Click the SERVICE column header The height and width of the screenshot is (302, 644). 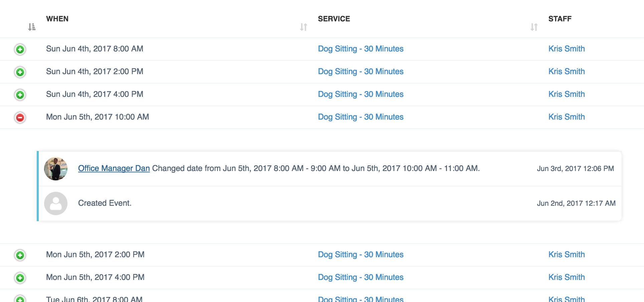(x=334, y=19)
